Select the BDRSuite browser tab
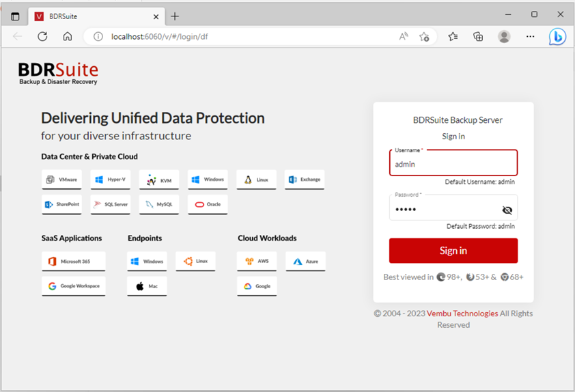 coord(96,16)
